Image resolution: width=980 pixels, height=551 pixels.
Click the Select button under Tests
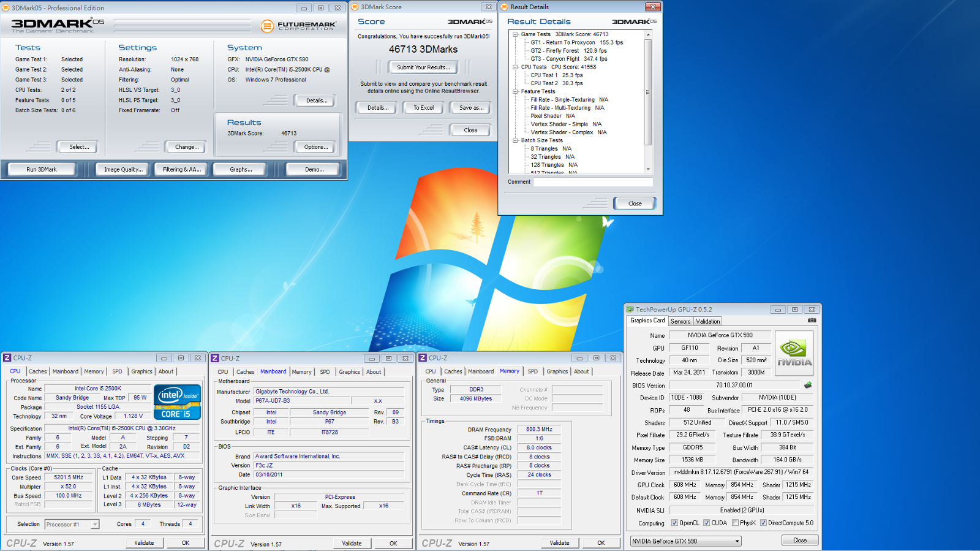click(79, 146)
